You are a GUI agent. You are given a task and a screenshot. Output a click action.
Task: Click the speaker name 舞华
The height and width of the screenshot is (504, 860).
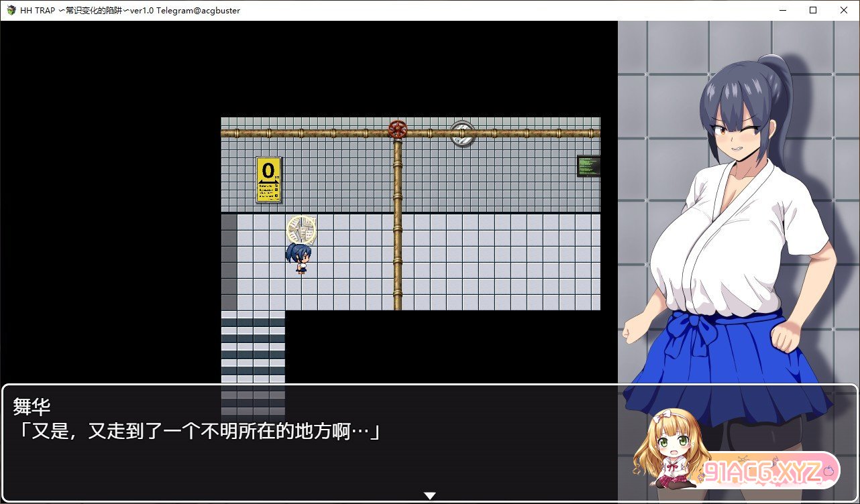32,407
